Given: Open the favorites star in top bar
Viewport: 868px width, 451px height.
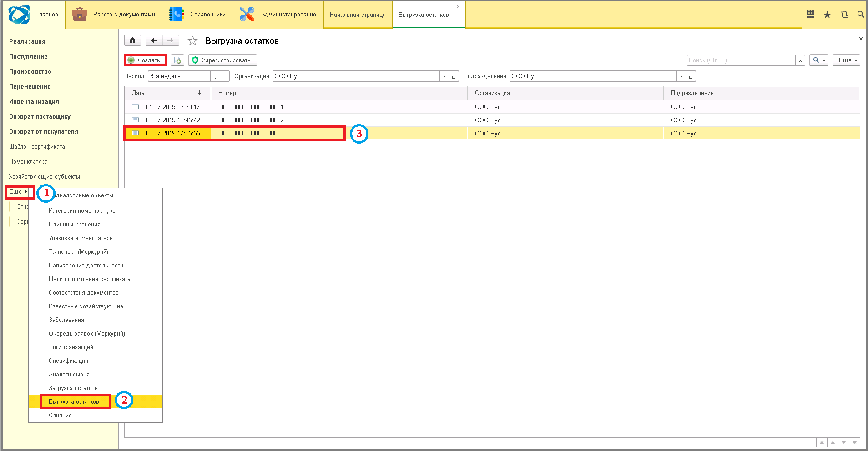Looking at the screenshot, I should 827,15.
